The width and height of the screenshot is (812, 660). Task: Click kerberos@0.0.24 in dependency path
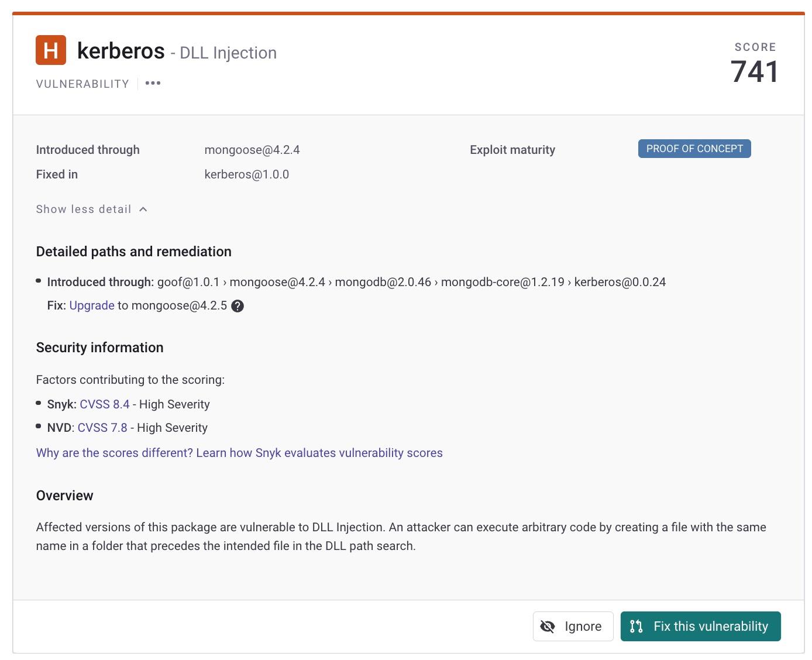tap(620, 282)
